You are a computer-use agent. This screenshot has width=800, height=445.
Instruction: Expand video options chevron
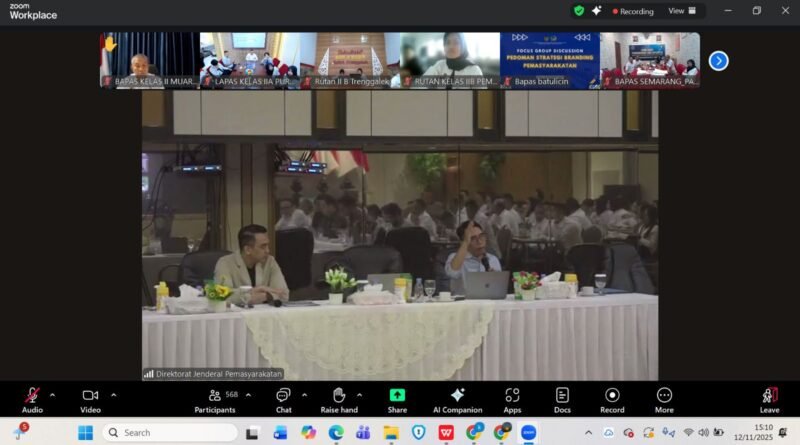point(113,394)
